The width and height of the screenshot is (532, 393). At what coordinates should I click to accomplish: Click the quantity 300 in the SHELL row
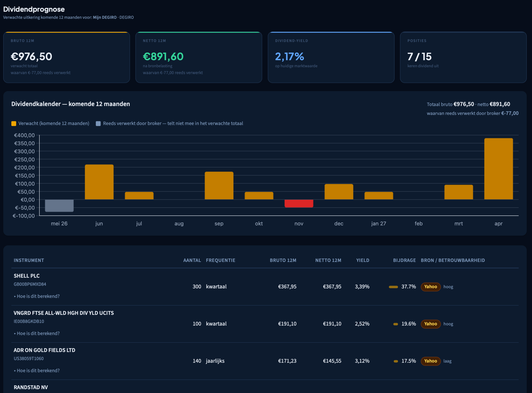point(197,287)
